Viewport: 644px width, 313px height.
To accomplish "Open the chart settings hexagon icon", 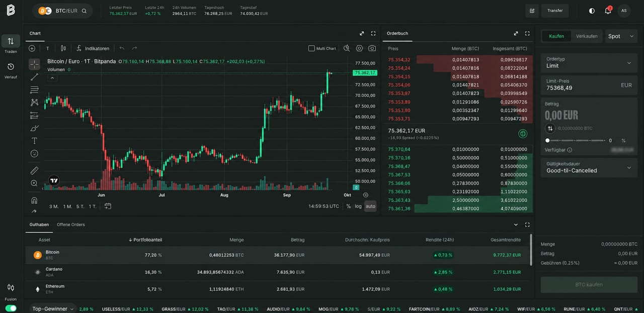I will (x=359, y=48).
